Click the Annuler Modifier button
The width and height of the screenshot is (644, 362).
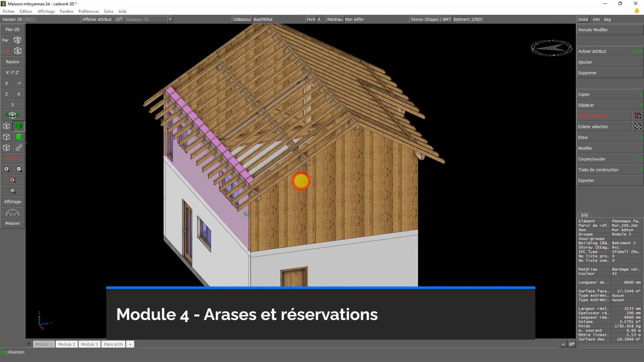coord(593,29)
